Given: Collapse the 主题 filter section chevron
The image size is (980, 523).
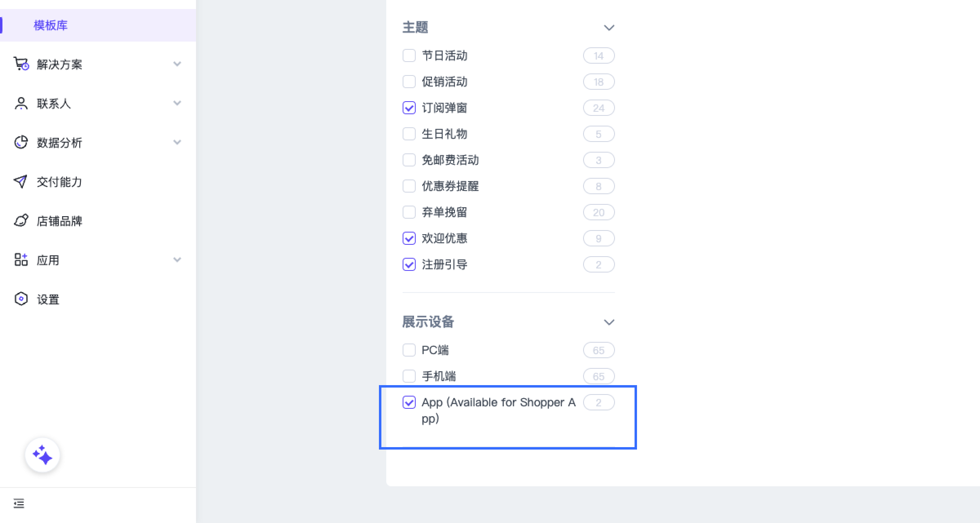Looking at the screenshot, I should coord(609,28).
